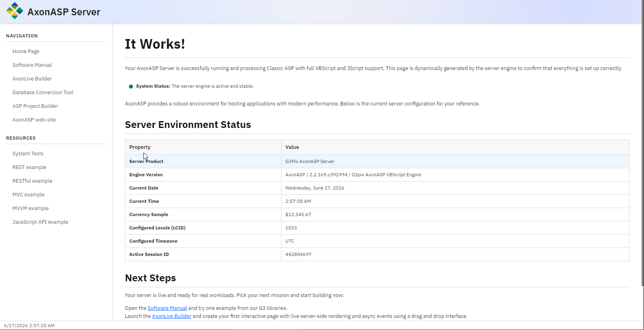Click the Next Steps heading
Viewport: 644px width, 330px height.
[150, 278]
